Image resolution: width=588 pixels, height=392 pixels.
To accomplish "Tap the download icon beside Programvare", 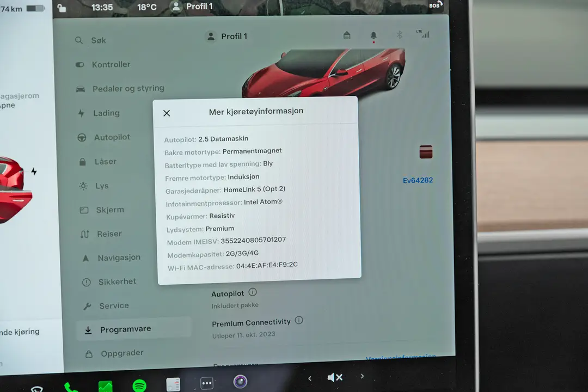I will pyautogui.click(x=88, y=330).
